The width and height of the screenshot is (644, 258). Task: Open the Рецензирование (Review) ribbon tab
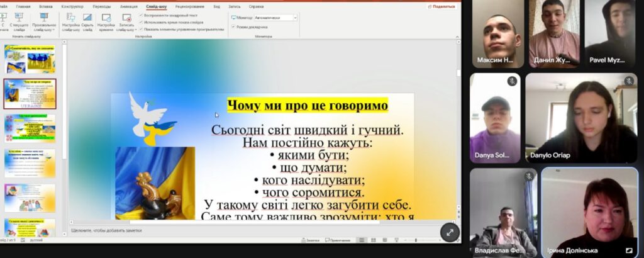click(189, 6)
